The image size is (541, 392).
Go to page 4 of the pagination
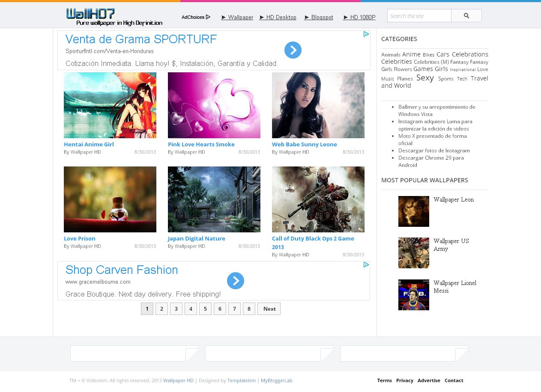pyautogui.click(x=191, y=309)
